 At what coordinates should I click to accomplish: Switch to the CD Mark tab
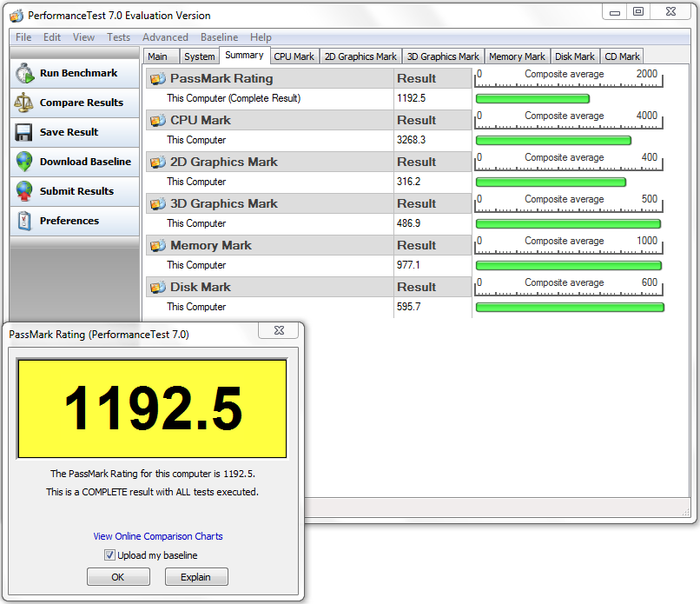coord(622,56)
